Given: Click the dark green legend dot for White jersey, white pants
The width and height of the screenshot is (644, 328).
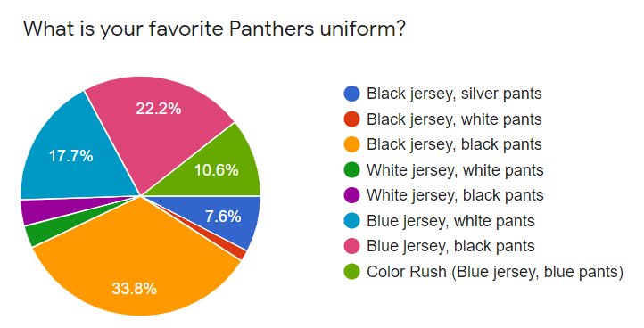Looking at the screenshot, I should [x=351, y=170].
